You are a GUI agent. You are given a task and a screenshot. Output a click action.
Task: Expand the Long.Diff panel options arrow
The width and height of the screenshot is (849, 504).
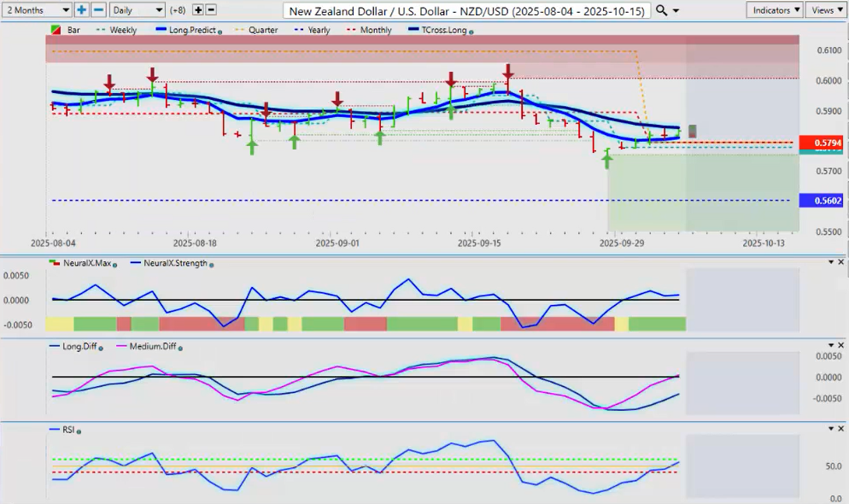[x=829, y=345]
